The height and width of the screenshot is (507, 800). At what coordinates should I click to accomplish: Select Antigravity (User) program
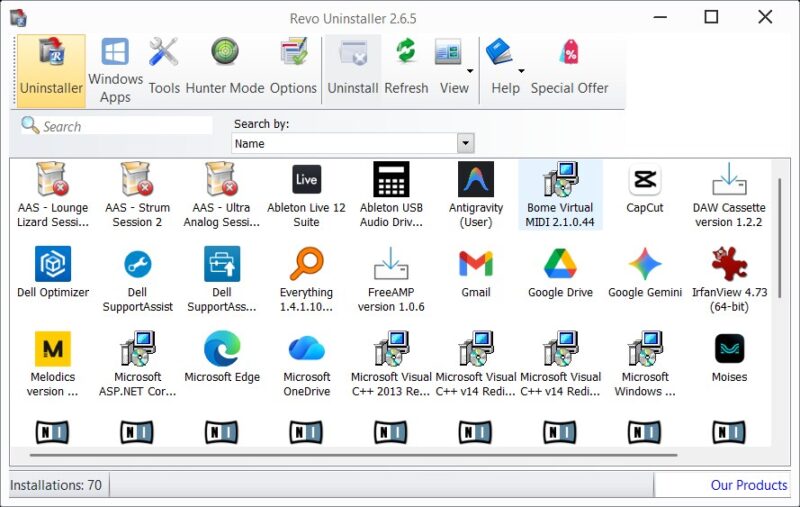[476, 195]
